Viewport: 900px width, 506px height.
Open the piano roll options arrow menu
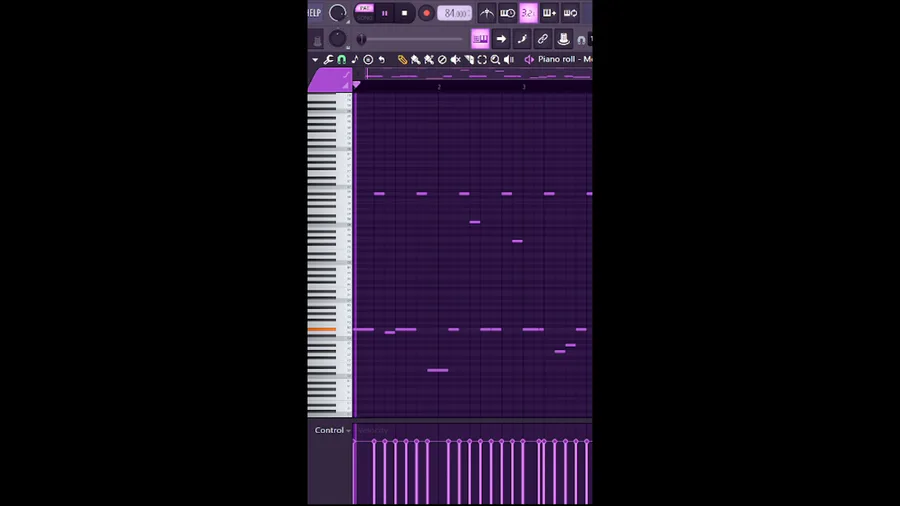(315, 60)
